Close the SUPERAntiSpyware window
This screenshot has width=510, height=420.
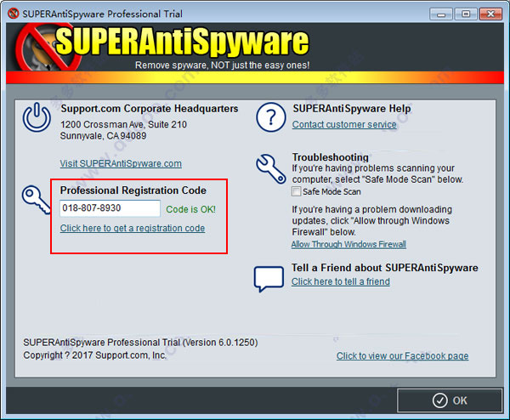coord(490,14)
